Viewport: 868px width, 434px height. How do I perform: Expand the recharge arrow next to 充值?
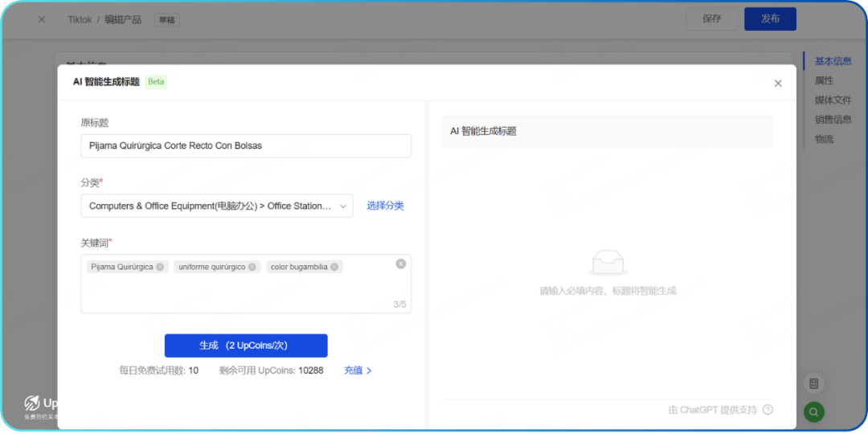click(369, 371)
